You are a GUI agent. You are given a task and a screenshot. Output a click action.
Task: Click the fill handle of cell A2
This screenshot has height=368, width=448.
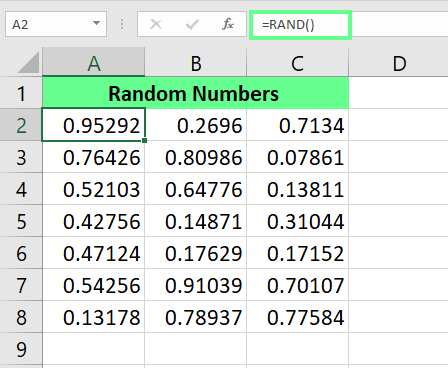(144, 141)
